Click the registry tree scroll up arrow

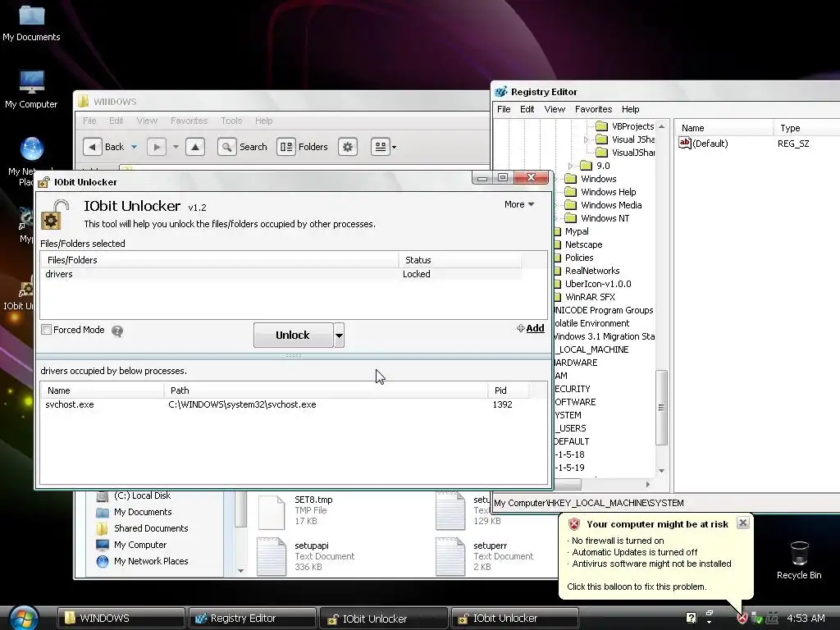click(662, 126)
